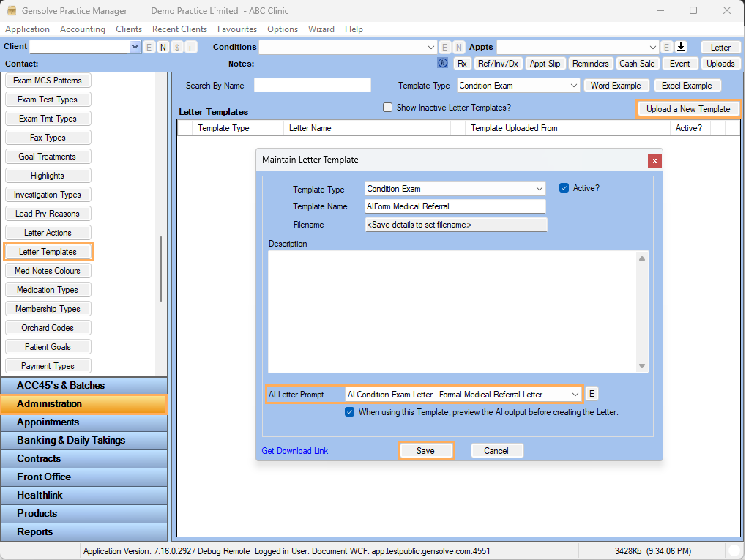The image size is (746, 560).
Task: Toggle the preview AI output before creating checkbox
Action: pyautogui.click(x=350, y=412)
